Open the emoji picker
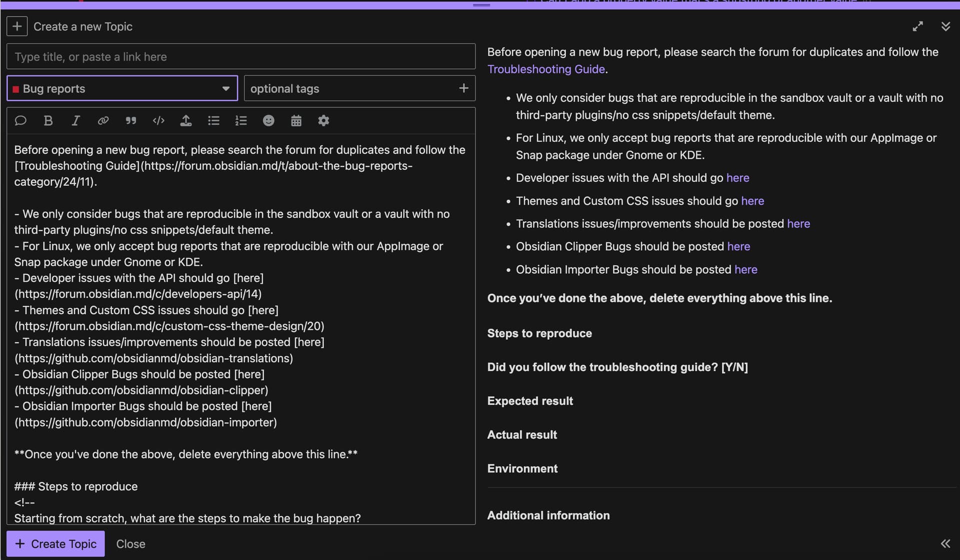The width and height of the screenshot is (960, 560). (268, 120)
